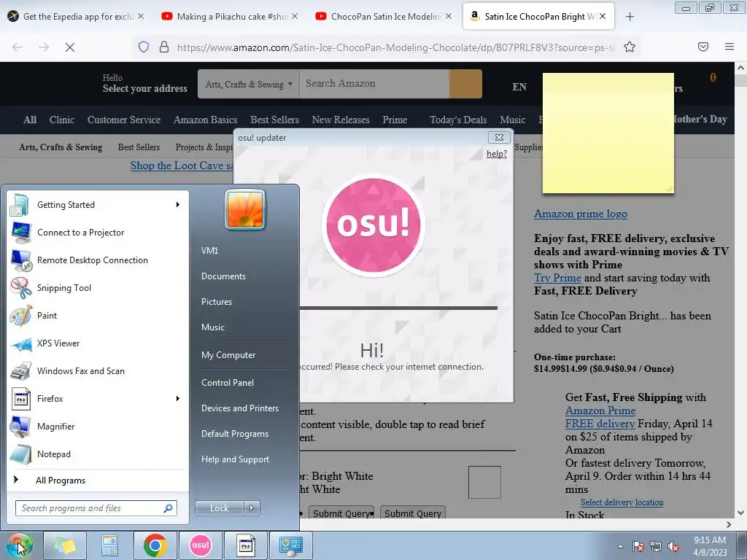Launch Connect to a Projector

[x=98, y=233]
